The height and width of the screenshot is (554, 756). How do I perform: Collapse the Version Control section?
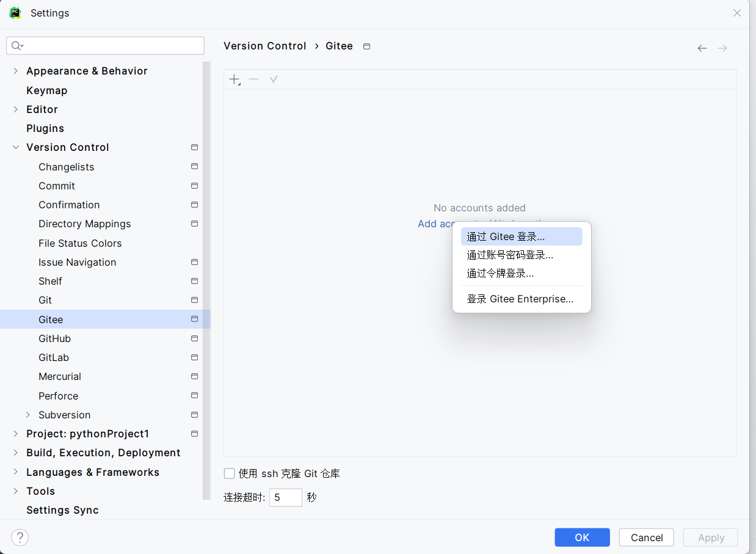tap(15, 147)
